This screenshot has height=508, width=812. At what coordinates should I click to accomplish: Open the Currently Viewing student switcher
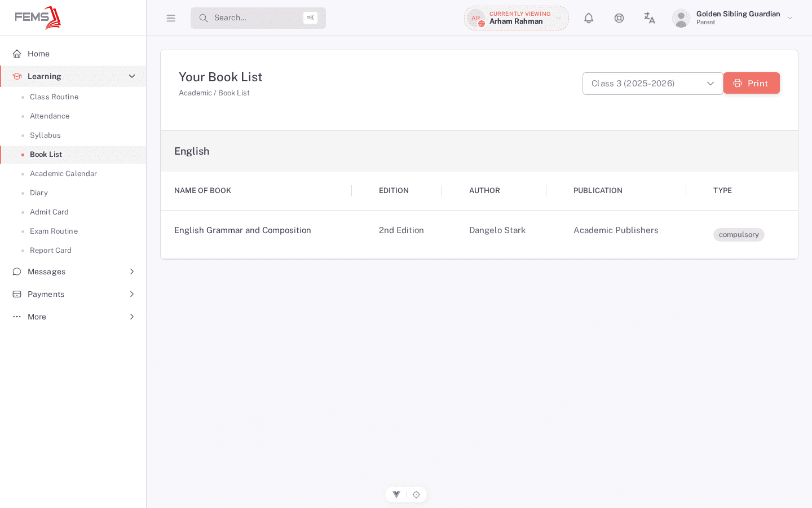click(517, 18)
